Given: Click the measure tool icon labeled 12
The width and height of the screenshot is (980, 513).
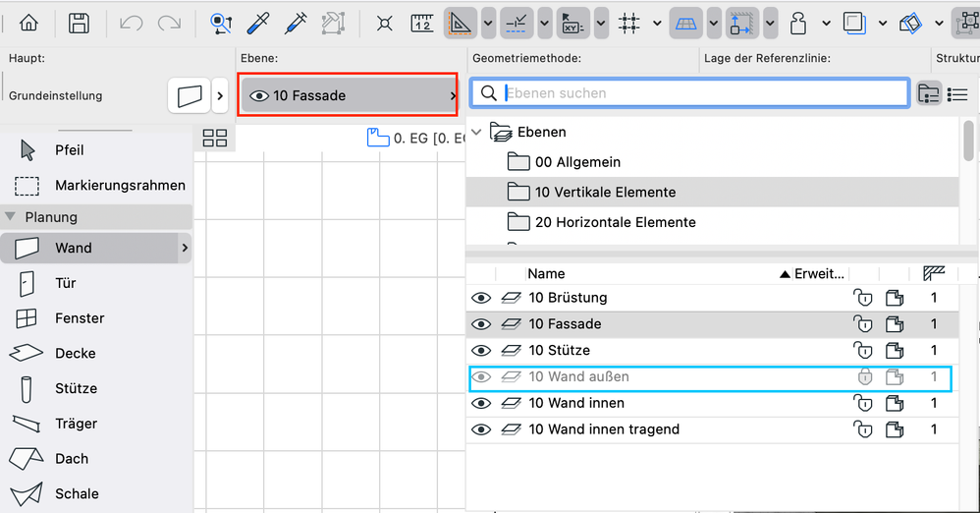Looking at the screenshot, I should [x=422, y=24].
